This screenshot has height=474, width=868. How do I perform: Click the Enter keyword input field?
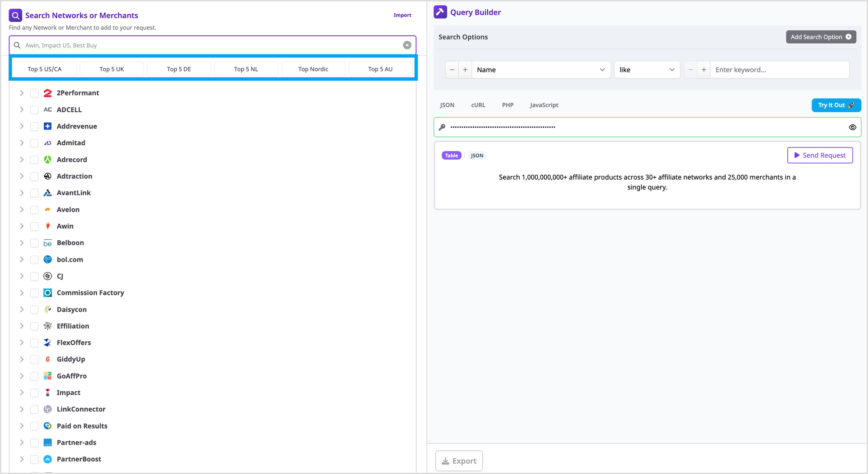pos(779,70)
